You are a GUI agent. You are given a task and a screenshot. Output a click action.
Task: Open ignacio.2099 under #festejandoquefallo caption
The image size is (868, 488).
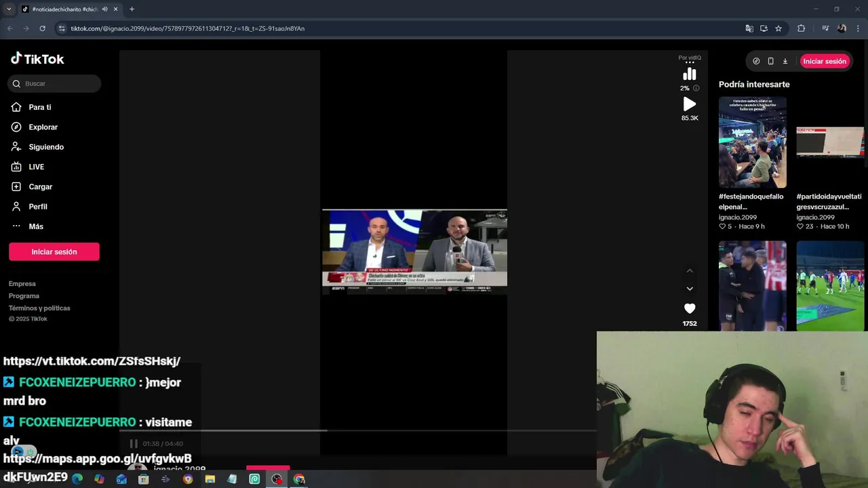point(738,218)
